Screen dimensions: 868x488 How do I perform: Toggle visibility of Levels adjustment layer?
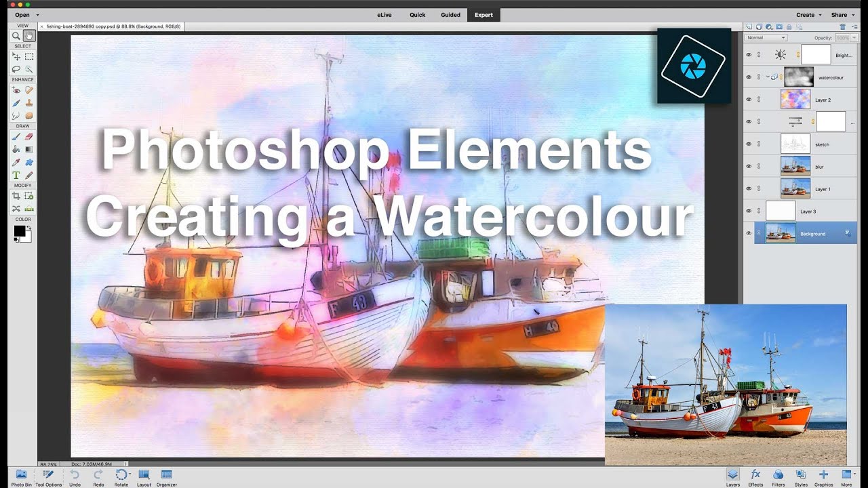(749, 122)
